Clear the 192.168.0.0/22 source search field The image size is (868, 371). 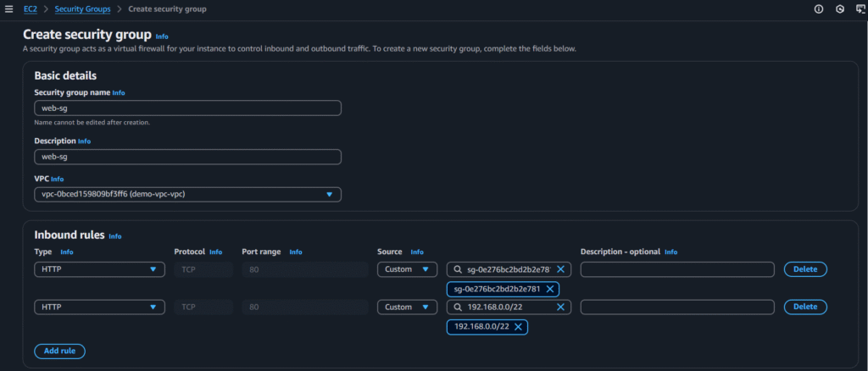click(x=560, y=307)
